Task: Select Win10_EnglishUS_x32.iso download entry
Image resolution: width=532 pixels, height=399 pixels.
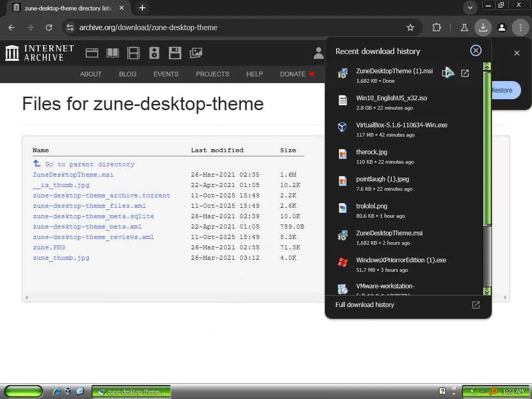Action: pyautogui.click(x=404, y=102)
